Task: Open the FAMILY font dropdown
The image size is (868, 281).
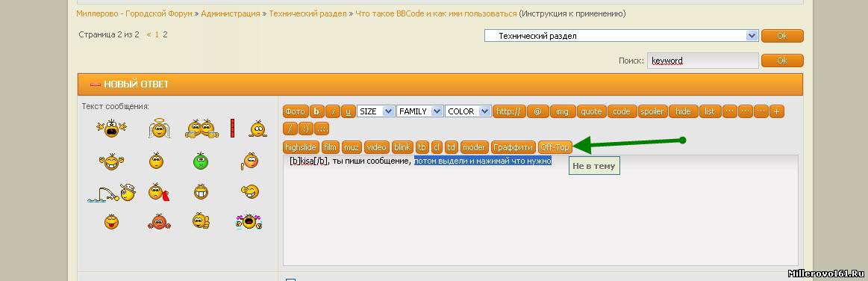Action: (x=420, y=111)
